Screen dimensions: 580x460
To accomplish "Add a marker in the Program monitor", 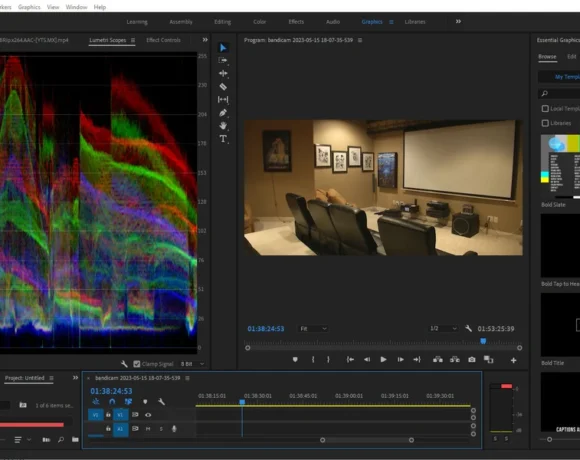I will click(295, 359).
